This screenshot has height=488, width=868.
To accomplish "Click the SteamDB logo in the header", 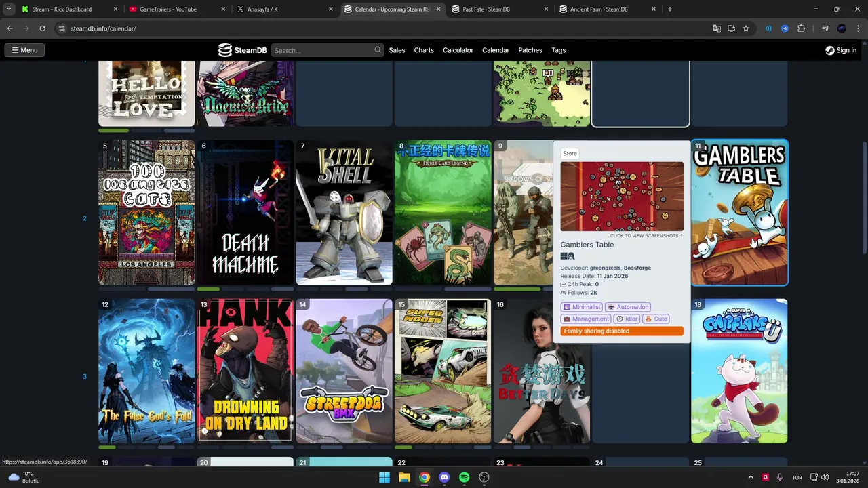I will point(242,50).
